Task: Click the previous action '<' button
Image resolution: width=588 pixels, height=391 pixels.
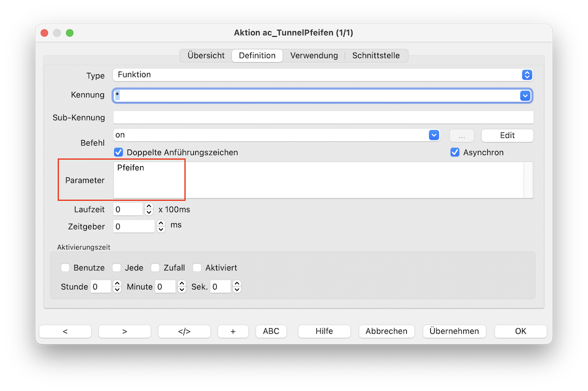Action: (x=65, y=331)
